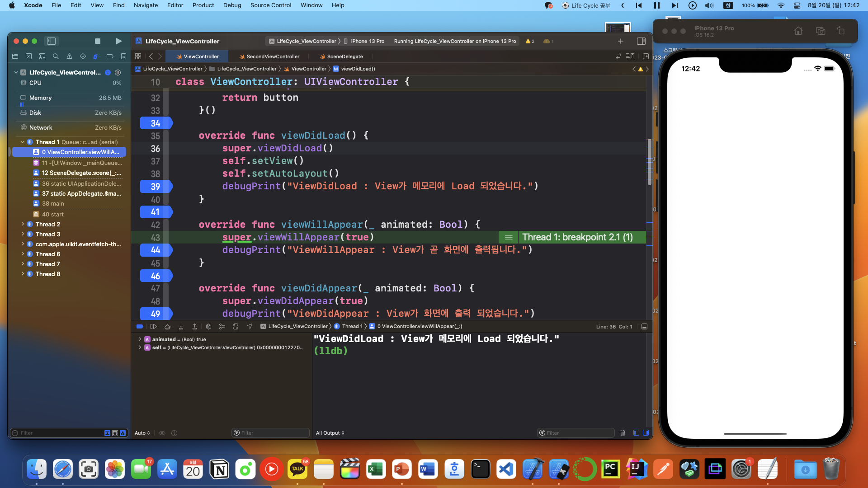The image size is (868, 488).
Task: Click the related items grid icon in editor
Action: [138, 56]
